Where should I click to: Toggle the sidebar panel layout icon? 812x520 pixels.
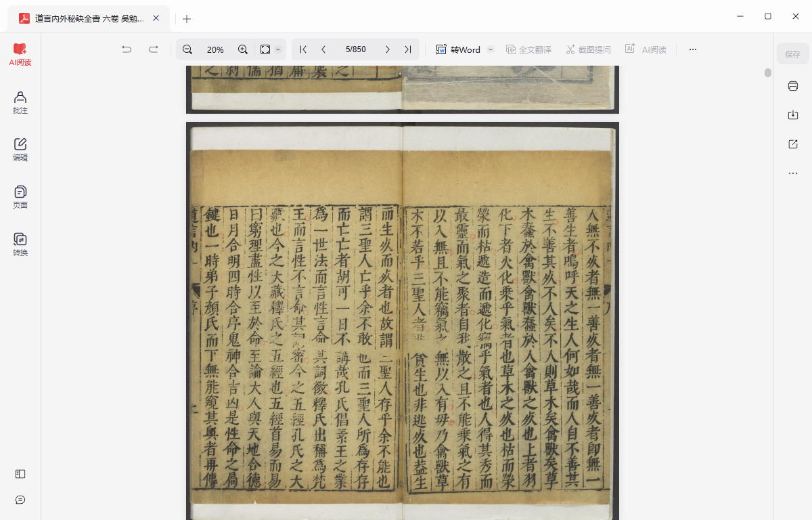click(x=20, y=474)
